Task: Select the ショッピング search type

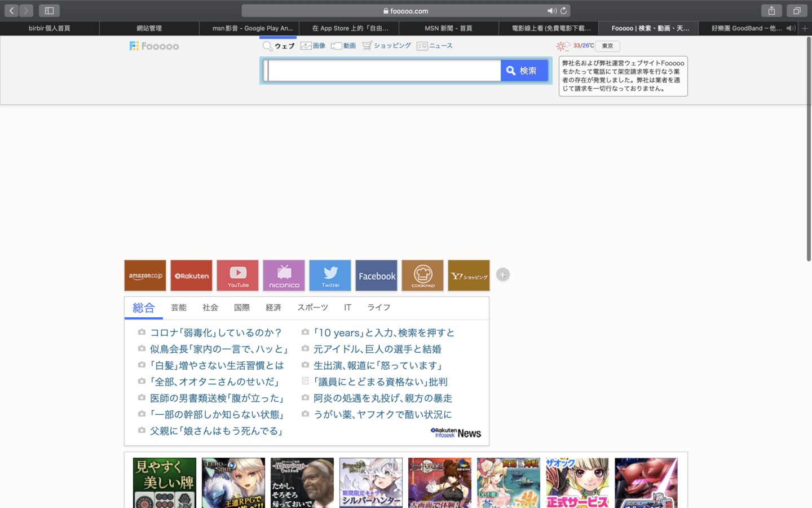Action: 387,46
